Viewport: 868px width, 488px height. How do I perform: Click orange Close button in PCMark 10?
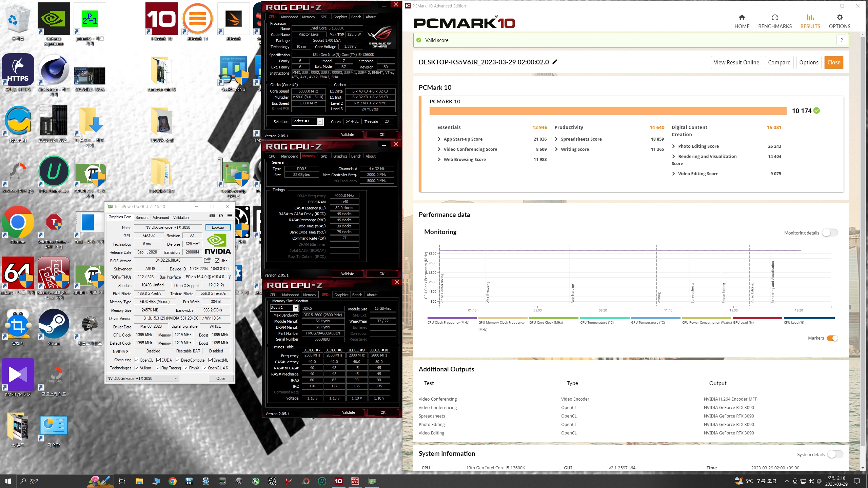pos(833,62)
